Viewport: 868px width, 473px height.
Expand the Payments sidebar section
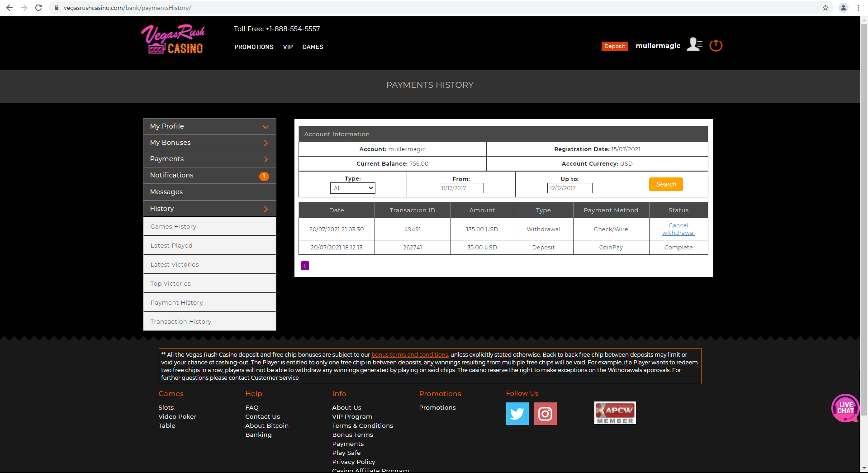[x=209, y=159]
